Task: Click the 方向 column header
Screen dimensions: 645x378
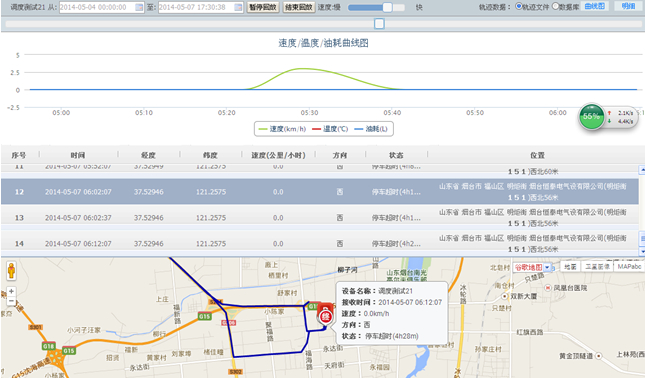Action: click(x=340, y=155)
